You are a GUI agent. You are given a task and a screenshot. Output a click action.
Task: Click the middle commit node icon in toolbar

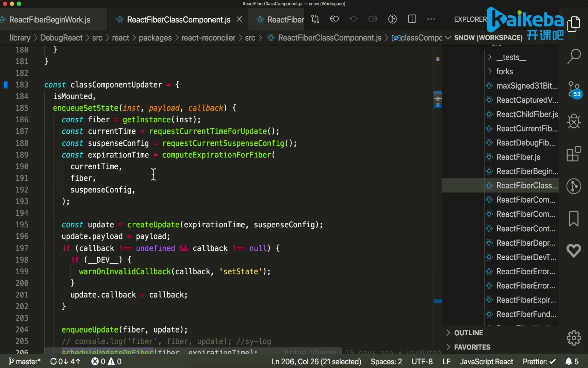point(354,19)
